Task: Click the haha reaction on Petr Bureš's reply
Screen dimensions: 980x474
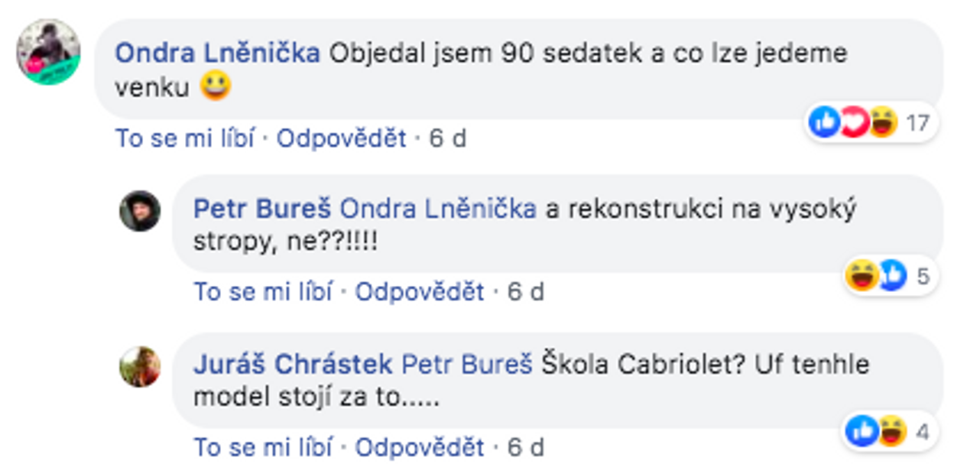Action: (862, 276)
